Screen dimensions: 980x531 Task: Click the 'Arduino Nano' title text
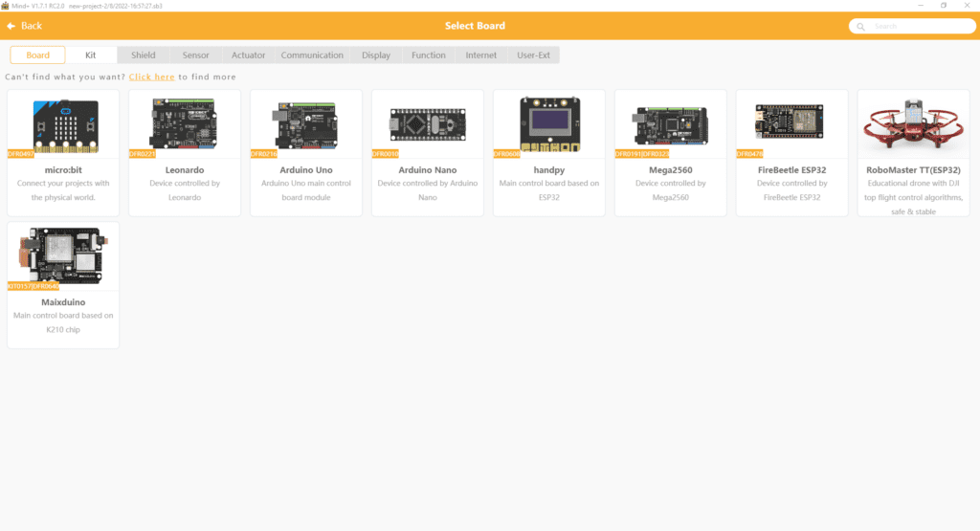click(428, 170)
